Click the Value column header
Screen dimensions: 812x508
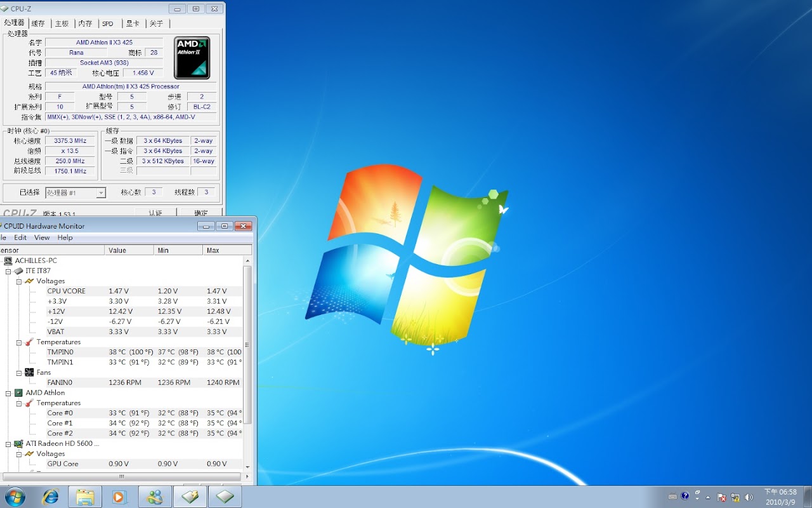click(129, 250)
